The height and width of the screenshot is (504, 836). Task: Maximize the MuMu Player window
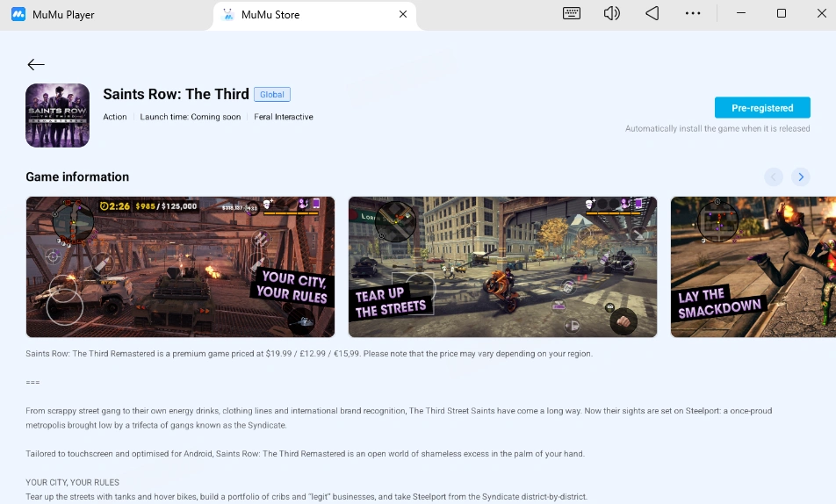point(782,13)
